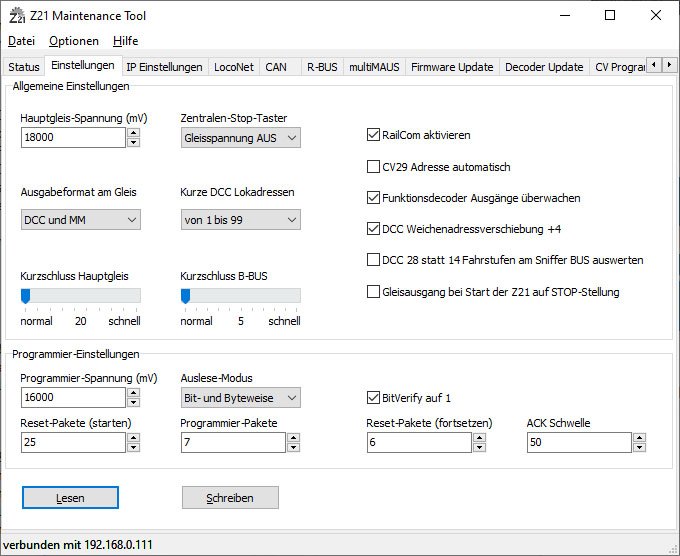Image resolution: width=680 pixels, height=556 pixels.
Task: Open the Hilfe menu
Action: pyautogui.click(x=125, y=41)
